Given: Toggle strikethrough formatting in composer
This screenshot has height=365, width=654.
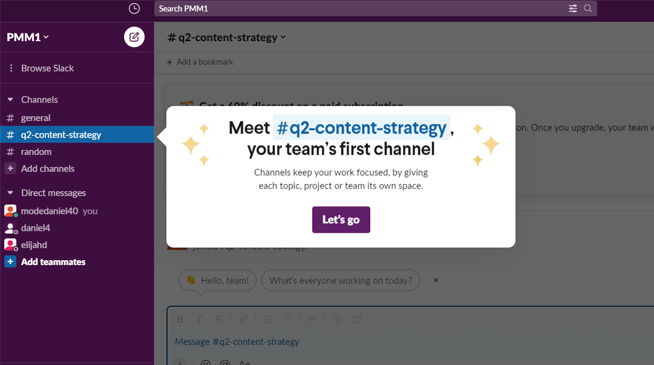Looking at the screenshot, I should [x=219, y=319].
